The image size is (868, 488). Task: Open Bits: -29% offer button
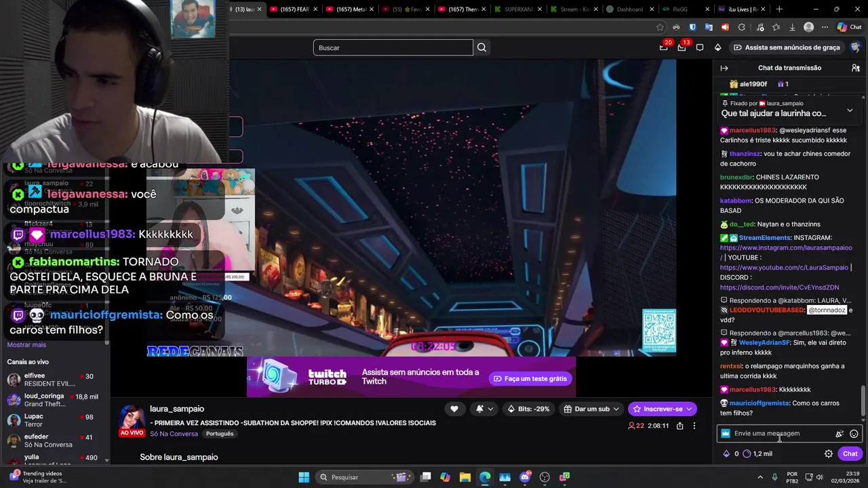[x=529, y=409]
